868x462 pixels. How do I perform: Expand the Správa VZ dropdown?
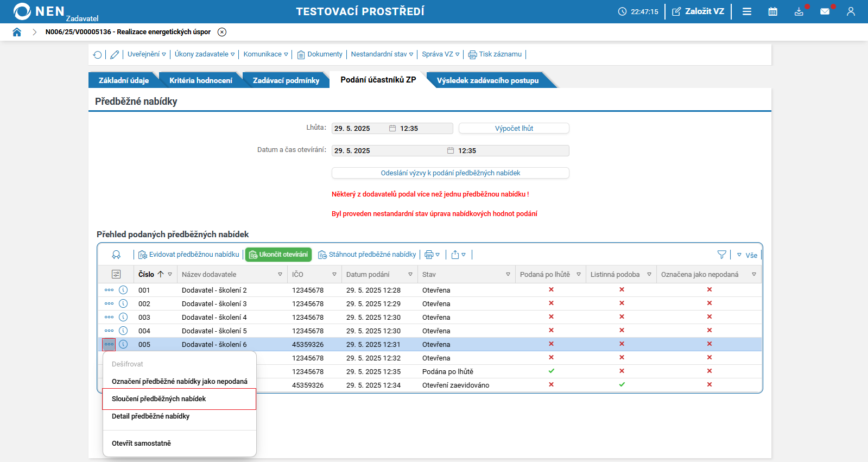441,54
